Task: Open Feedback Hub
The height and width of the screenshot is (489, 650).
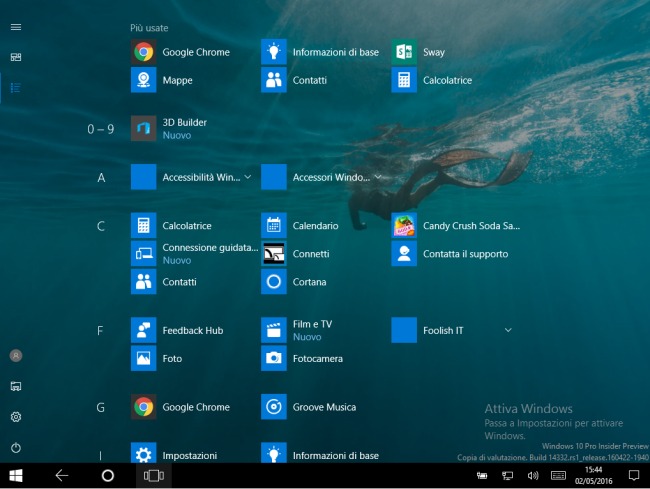Action: point(177,330)
